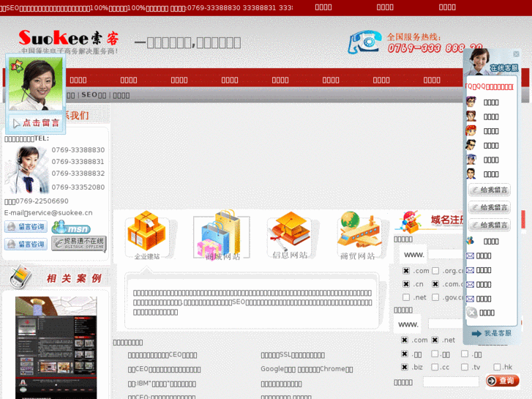Click the blue cap QQ avatar
532x399 pixels.
(x=471, y=160)
